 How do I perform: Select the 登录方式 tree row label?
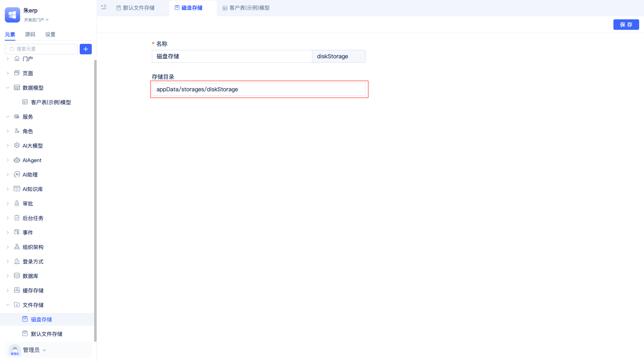33,261
